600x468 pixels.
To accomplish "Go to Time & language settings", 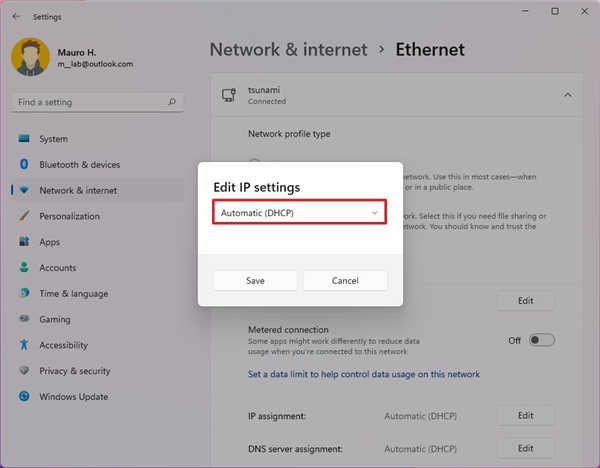I will 73,294.
